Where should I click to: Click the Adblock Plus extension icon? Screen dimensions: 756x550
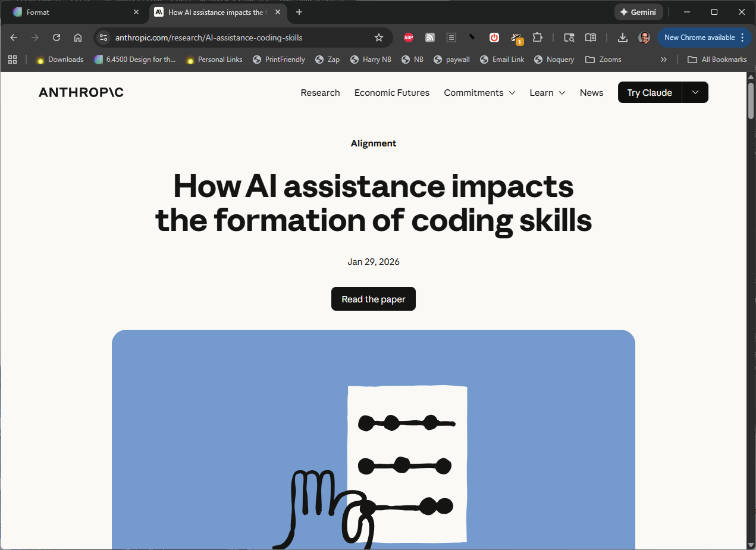409,37
